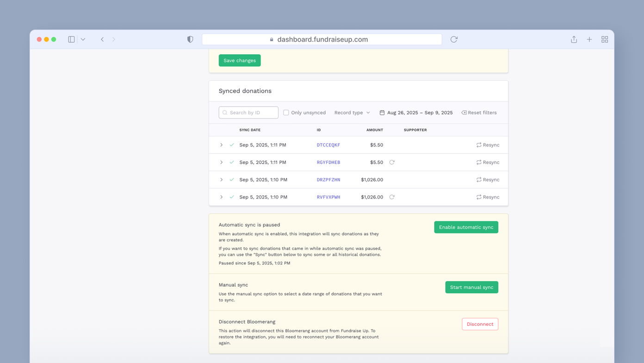
Task: Expand the DRZPFZHN donation row
Action: click(x=221, y=180)
